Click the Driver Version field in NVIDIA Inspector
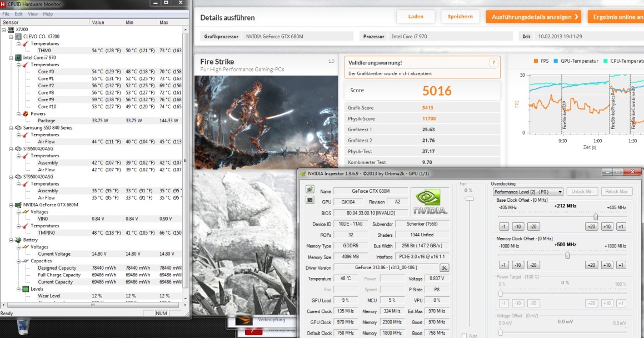 coord(385,268)
